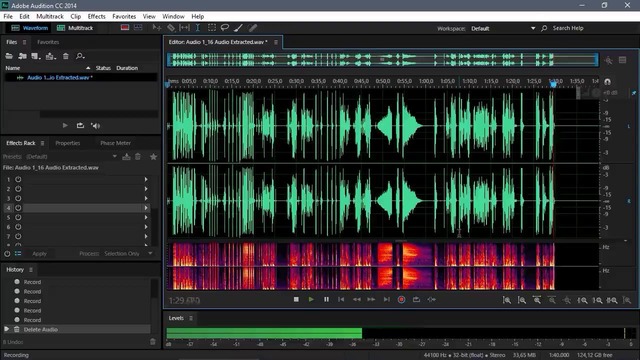Image resolution: width=640 pixels, height=360 pixels.
Task: Toggle power for effect slot 5
Action: 18,217
